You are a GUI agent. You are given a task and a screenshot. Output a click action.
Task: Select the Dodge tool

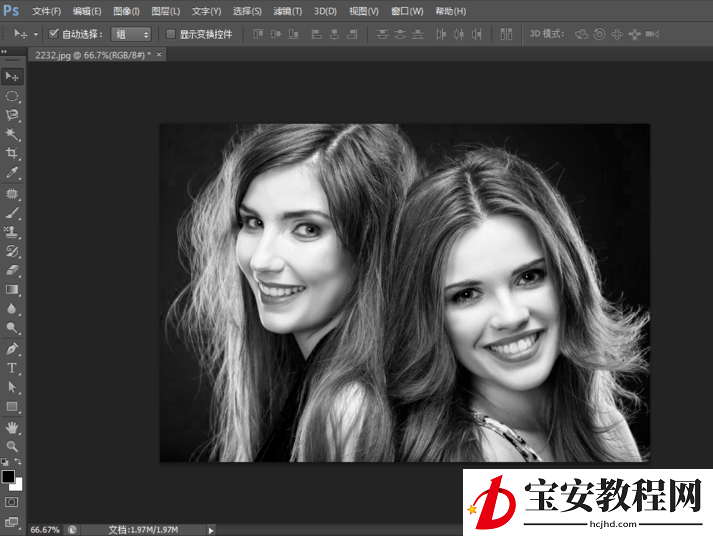coord(12,328)
